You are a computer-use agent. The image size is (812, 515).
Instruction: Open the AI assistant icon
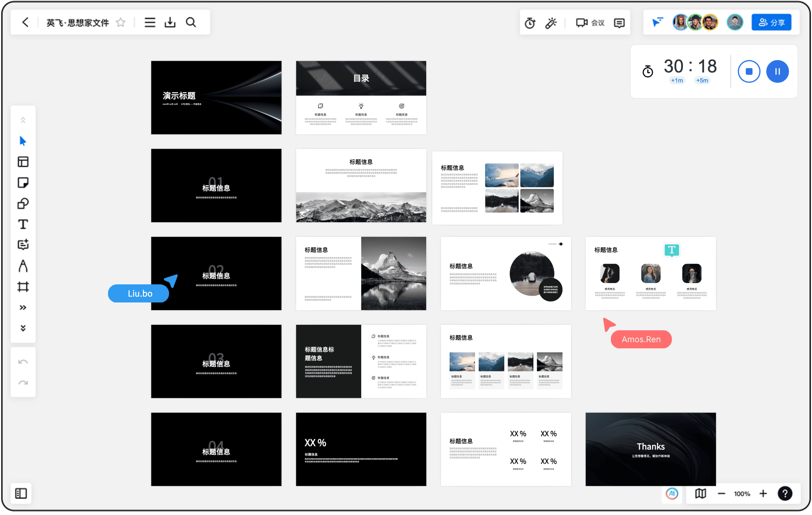672,494
